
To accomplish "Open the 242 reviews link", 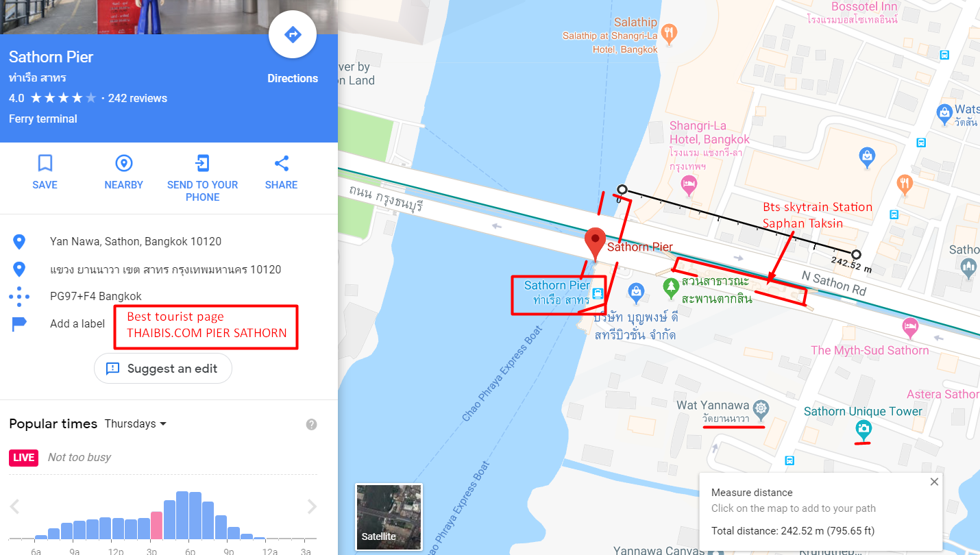I will coord(138,98).
